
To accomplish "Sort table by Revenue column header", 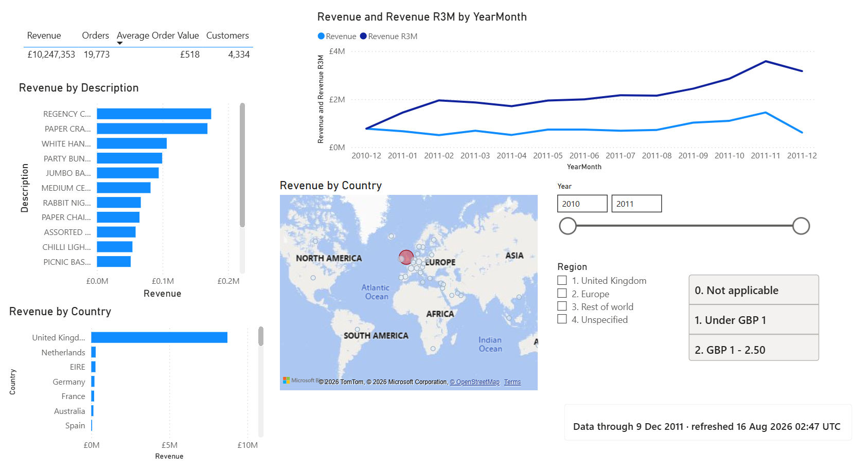I will 44,35.
